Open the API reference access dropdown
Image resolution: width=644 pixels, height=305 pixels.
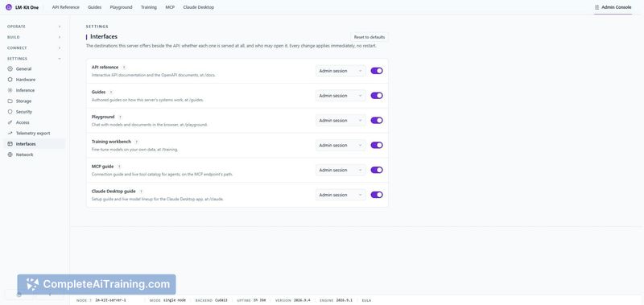click(x=341, y=71)
